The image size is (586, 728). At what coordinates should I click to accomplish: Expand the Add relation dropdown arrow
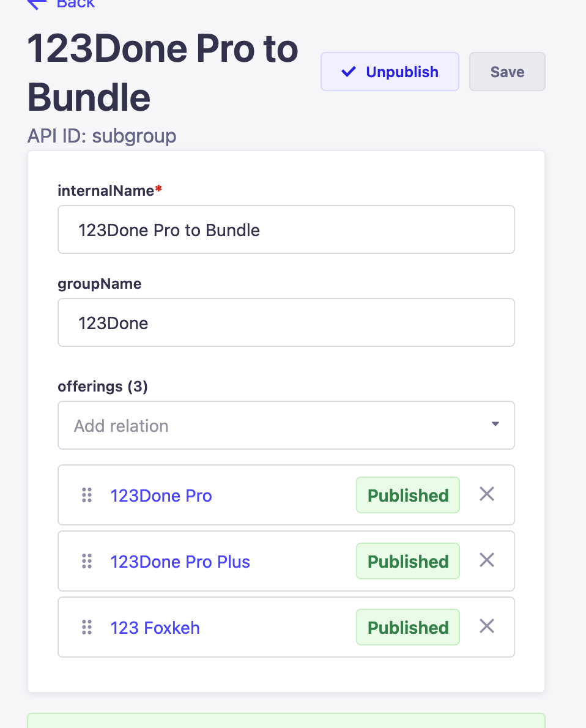click(x=495, y=424)
